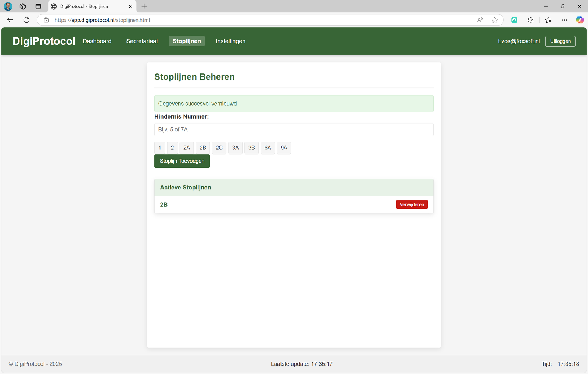This screenshot has height=374, width=588.
Task: Minimize the browser window
Action: 546,6
